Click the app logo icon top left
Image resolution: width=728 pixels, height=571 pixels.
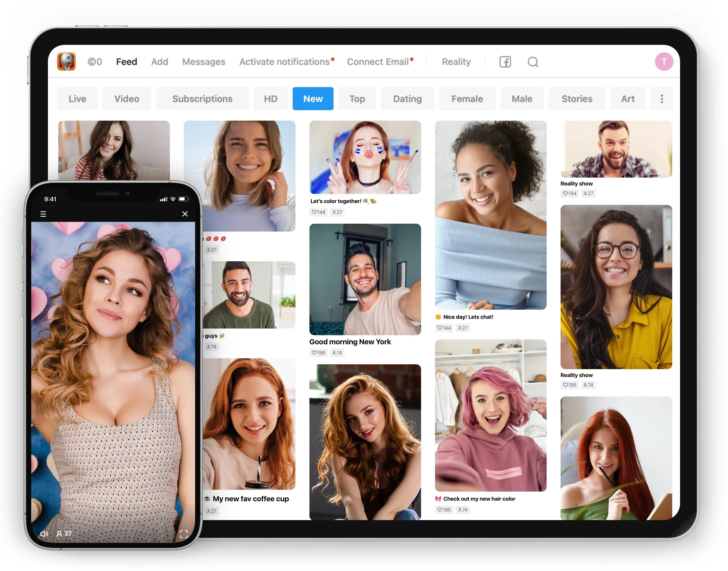[x=67, y=62]
